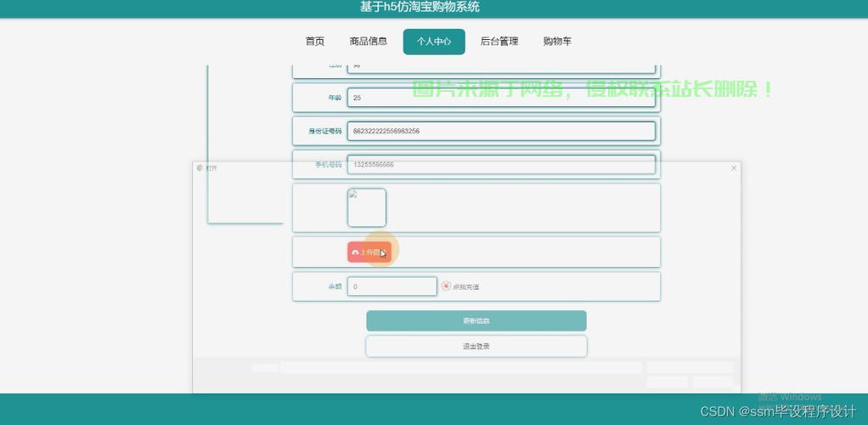Click the broken avatar image placeholder

click(366, 207)
